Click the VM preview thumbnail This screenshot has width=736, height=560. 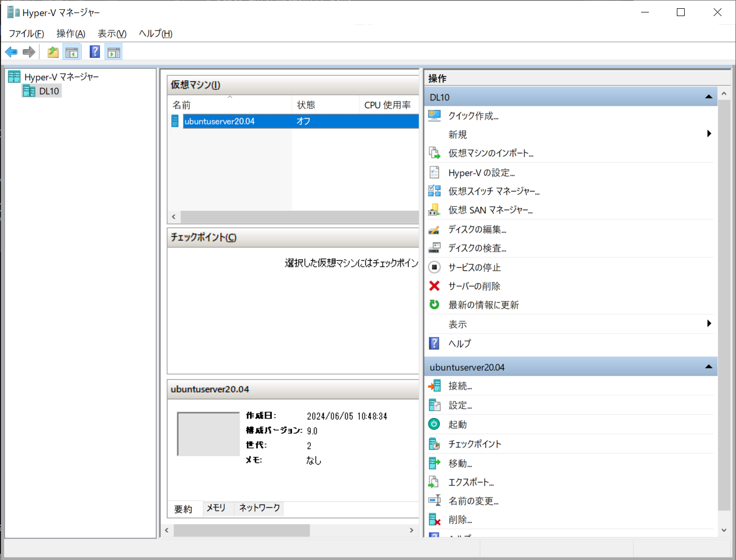coord(209,434)
